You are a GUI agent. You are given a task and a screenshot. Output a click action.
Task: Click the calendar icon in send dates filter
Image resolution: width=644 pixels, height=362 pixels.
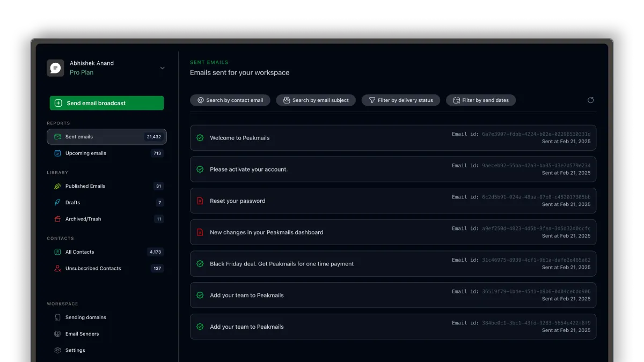click(457, 100)
